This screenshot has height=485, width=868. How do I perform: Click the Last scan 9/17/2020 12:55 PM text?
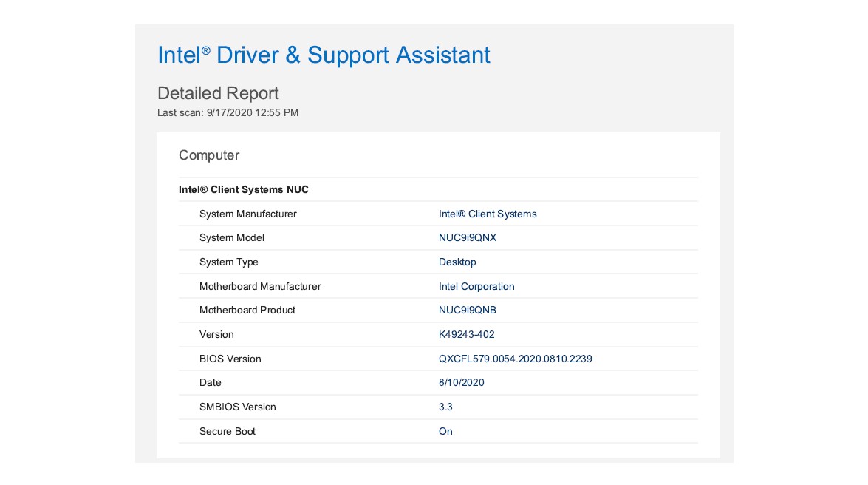click(x=228, y=112)
